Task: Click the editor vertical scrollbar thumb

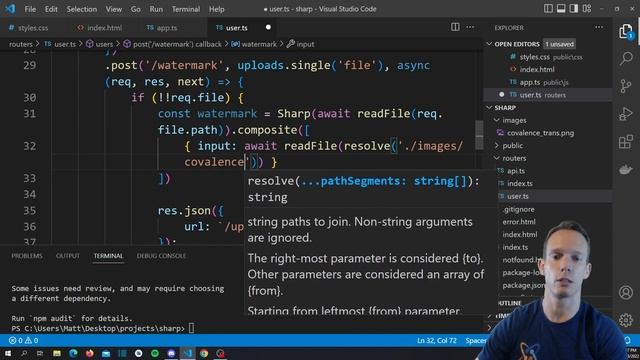Action: (479, 135)
